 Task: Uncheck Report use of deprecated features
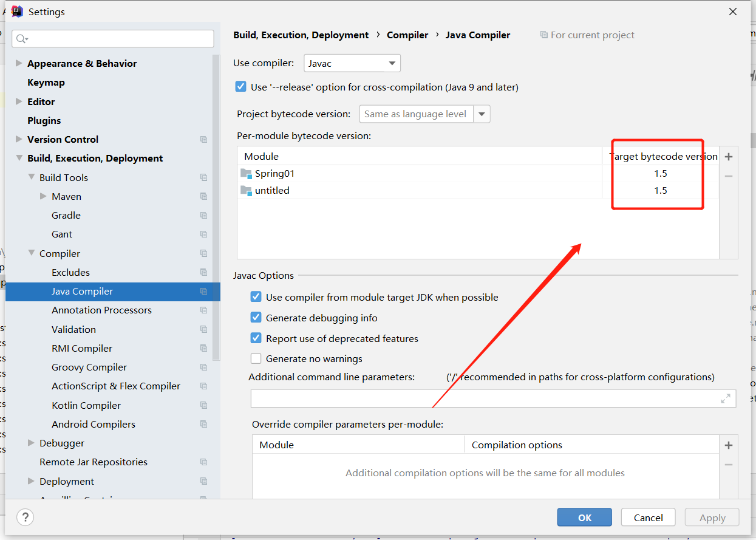tap(256, 338)
